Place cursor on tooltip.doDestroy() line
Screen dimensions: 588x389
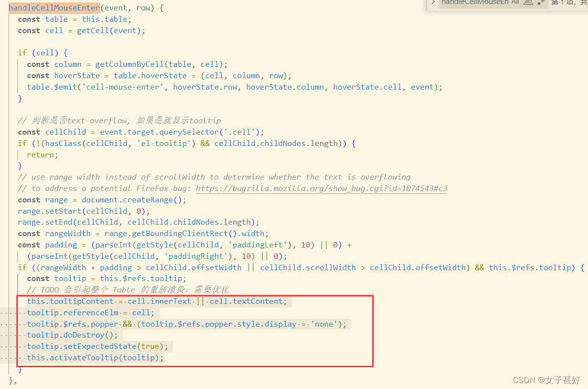tap(71, 335)
